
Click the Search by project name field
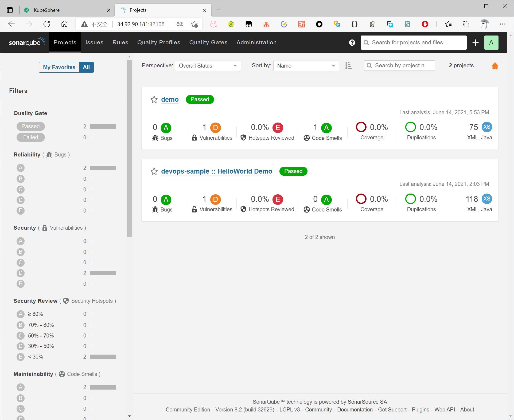[x=399, y=66]
